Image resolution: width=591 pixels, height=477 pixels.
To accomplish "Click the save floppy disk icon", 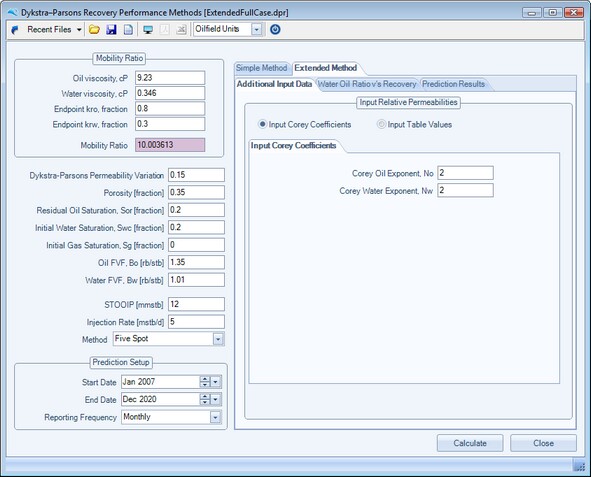I will point(111,29).
